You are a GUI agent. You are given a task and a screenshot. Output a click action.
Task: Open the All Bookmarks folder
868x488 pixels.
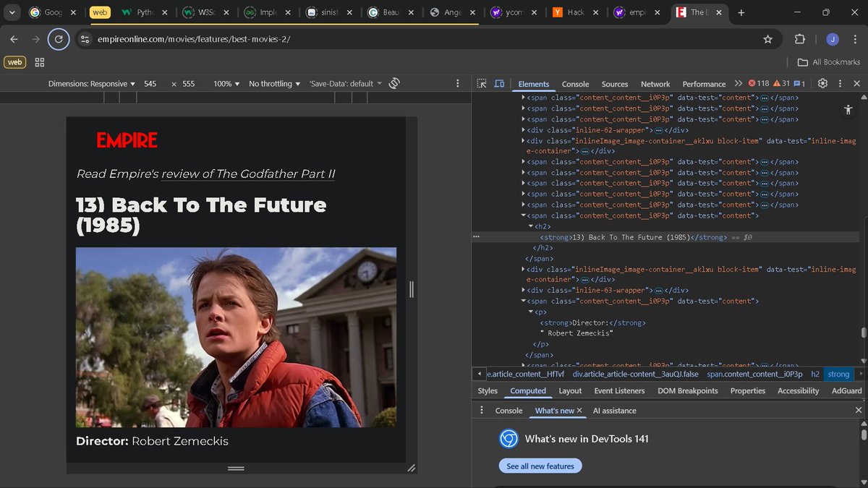(x=829, y=62)
